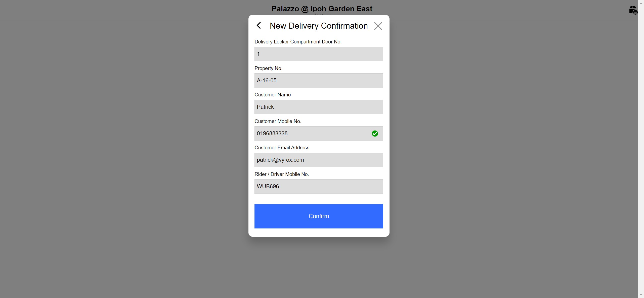Click the green verified checkmark on mobile number

pyautogui.click(x=375, y=133)
